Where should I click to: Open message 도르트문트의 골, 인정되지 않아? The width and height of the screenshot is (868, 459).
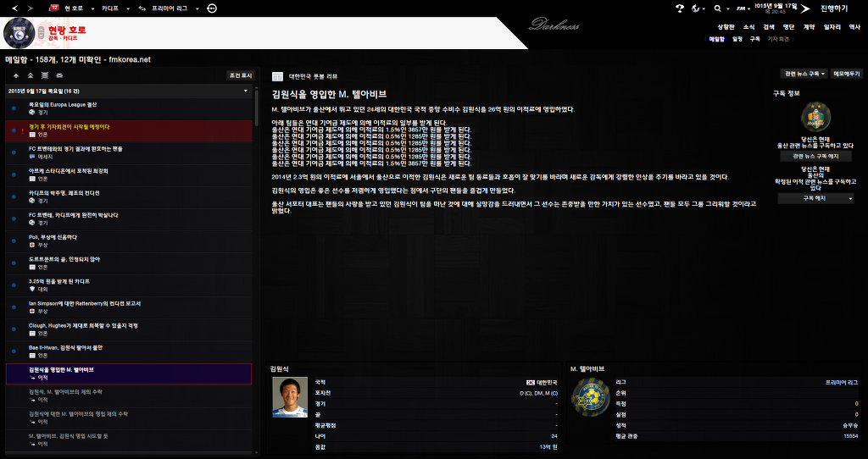129,263
